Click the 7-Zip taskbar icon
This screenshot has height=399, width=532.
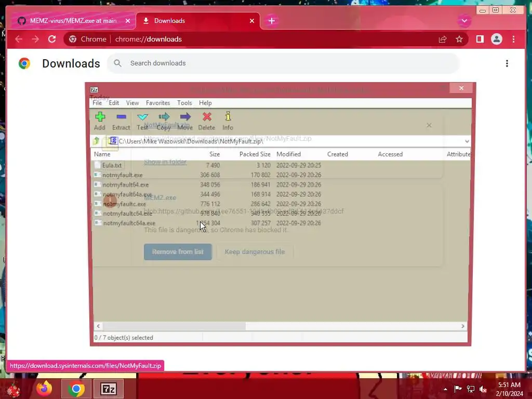109,389
